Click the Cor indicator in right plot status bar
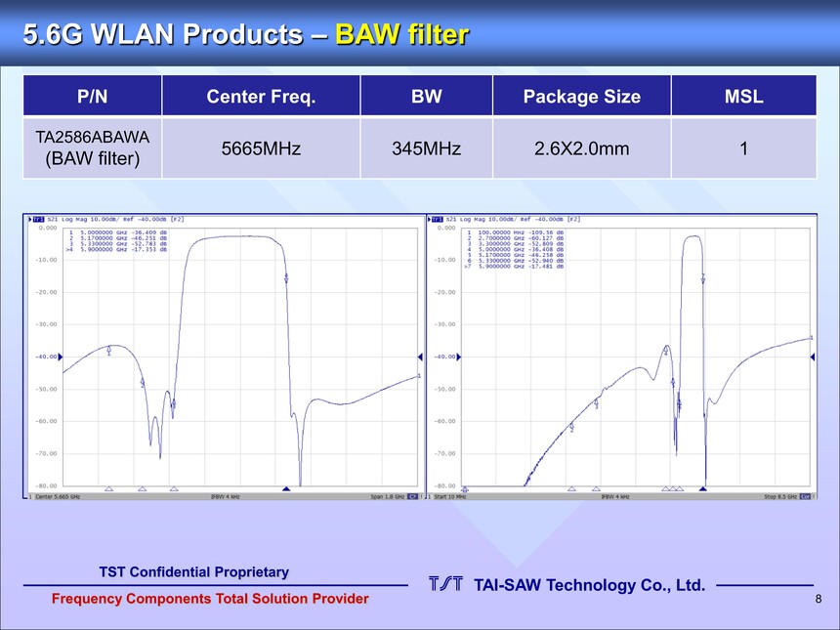Viewport: 840px width, 630px height. (805, 496)
